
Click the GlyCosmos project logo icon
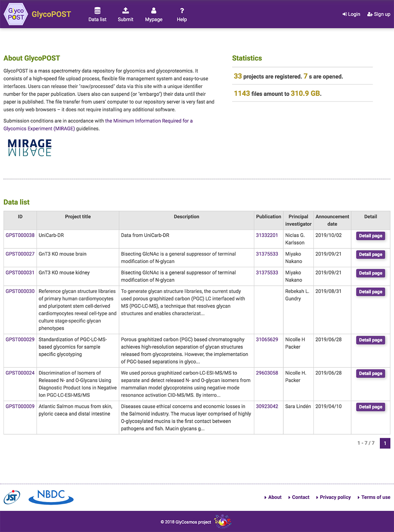point(223,521)
